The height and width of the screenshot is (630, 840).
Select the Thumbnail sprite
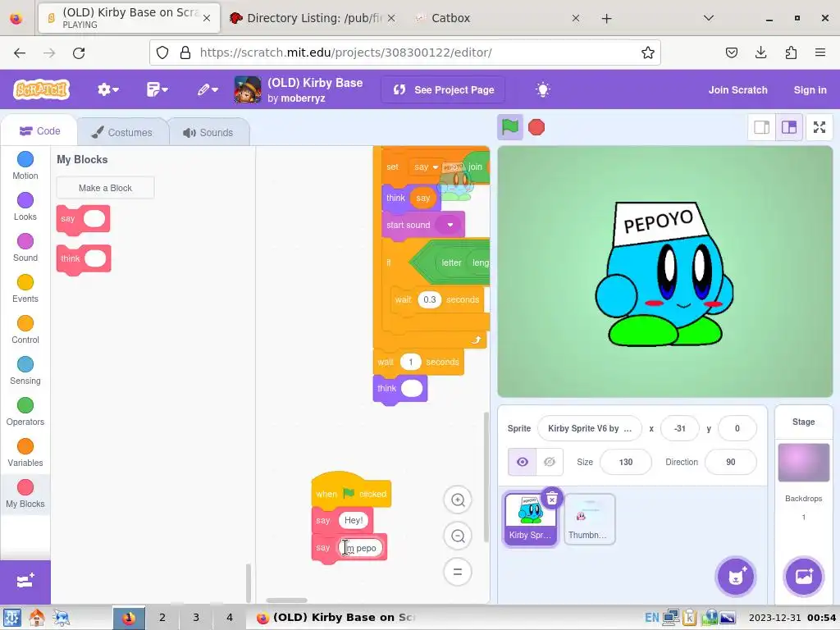pyautogui.click(x=589, y=518)
